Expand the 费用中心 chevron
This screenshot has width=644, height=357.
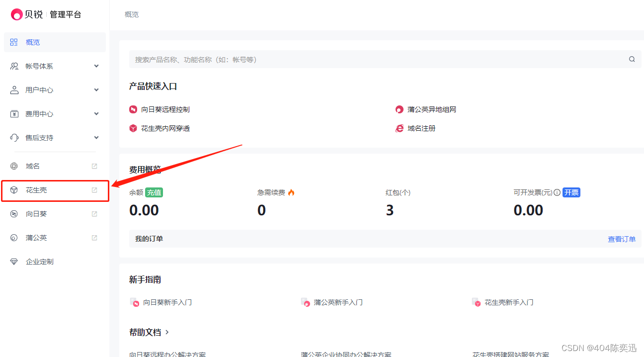[x=96, y=114]
